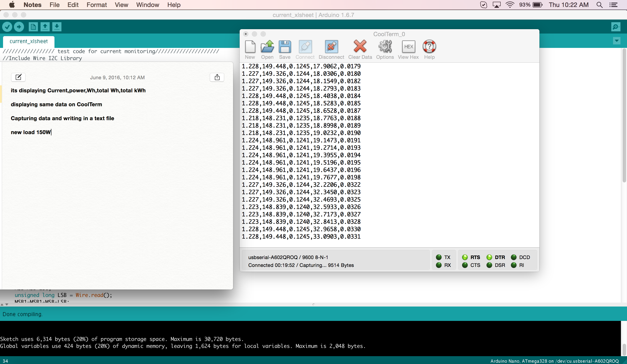Click the share button in Notes
Viewport: 627px width, 364px height.
pos(217,77)
